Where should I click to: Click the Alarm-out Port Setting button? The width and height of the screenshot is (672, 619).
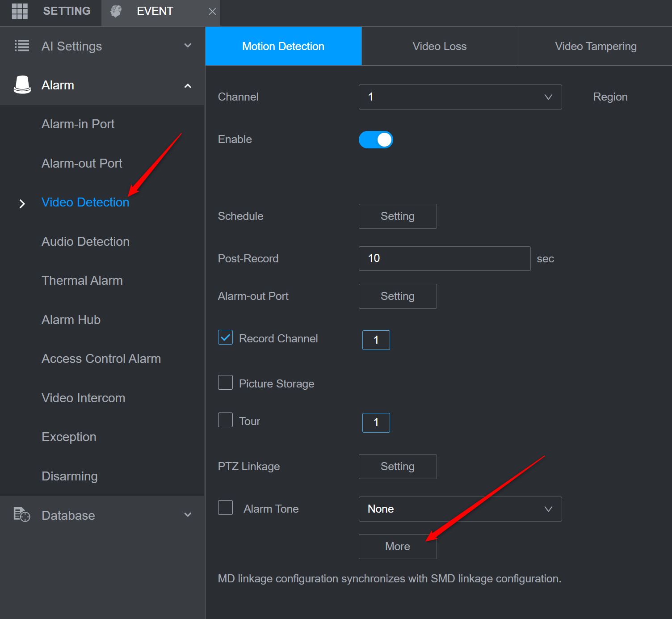tap(398, 296)
